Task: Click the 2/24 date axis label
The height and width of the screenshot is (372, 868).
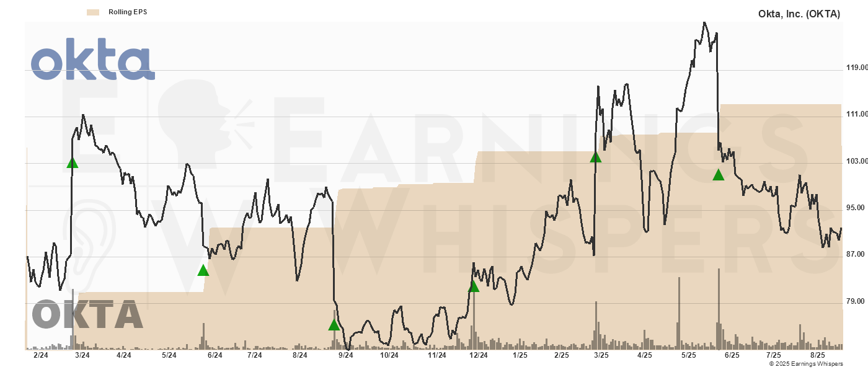Action: coord(40,355)
